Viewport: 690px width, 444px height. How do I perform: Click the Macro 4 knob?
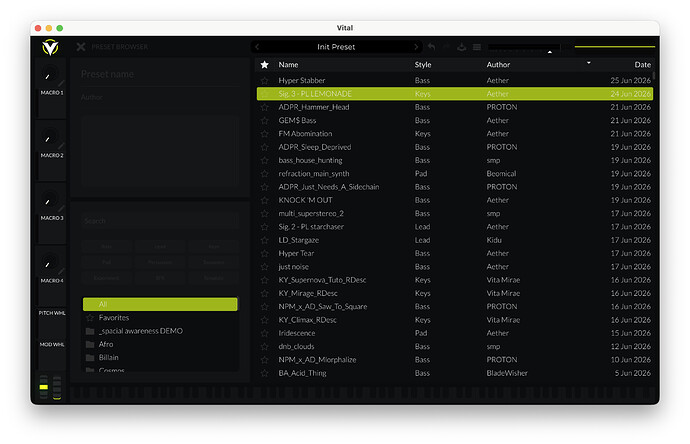[x=49, y=263]
